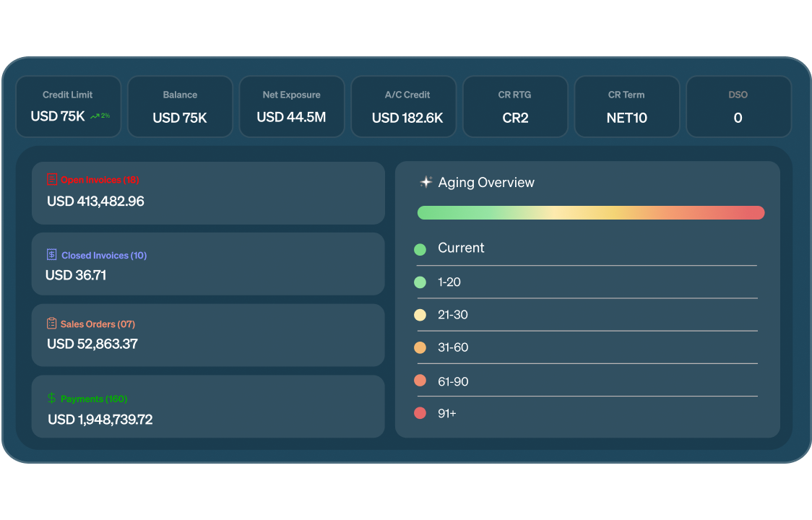Click the USD 44.5M net exposure value
The height and width of the screenshot is (520, 812).
pyautogui.click(x=292, y=117)
